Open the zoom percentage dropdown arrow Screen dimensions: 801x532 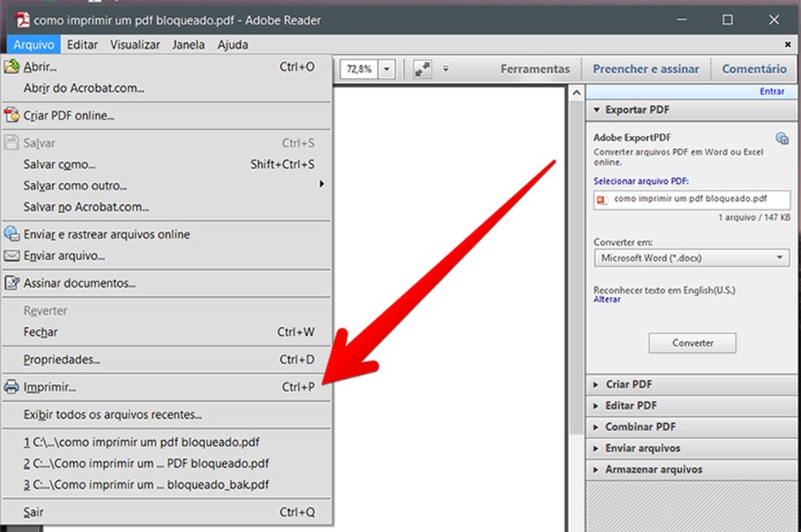387,69
